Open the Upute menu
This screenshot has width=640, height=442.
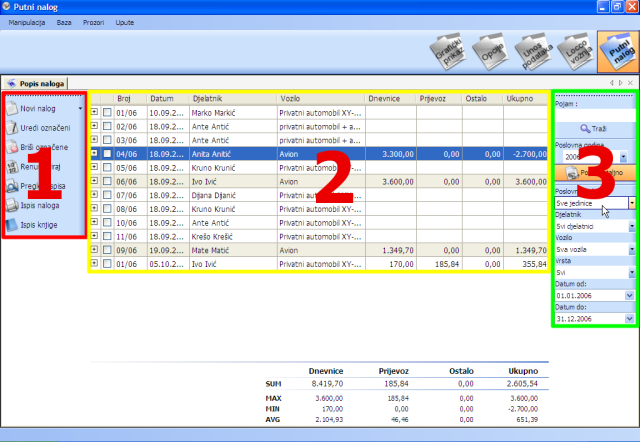click(124, 22)
